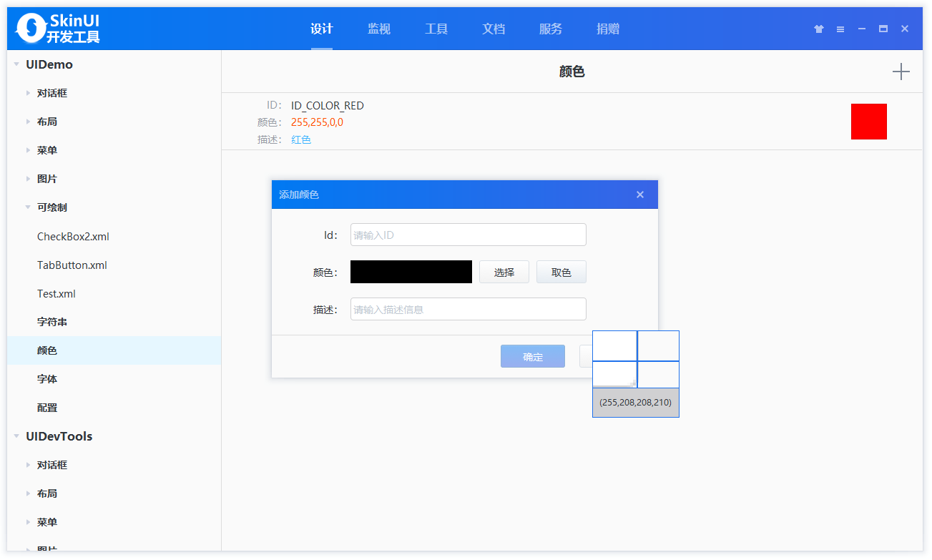Expand 对话框 under UIDemo
The width and height of the screenshot is (932, 560).
point(28,93)
